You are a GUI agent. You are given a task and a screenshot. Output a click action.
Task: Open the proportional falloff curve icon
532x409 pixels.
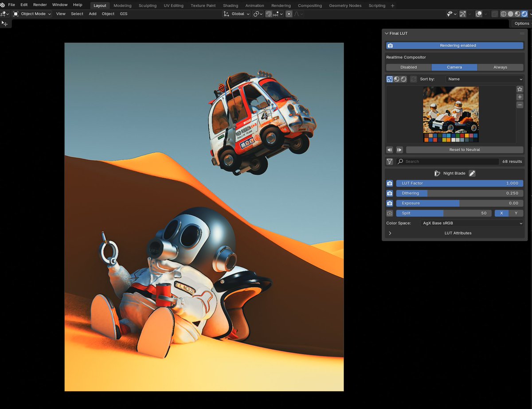pos(299,14)
